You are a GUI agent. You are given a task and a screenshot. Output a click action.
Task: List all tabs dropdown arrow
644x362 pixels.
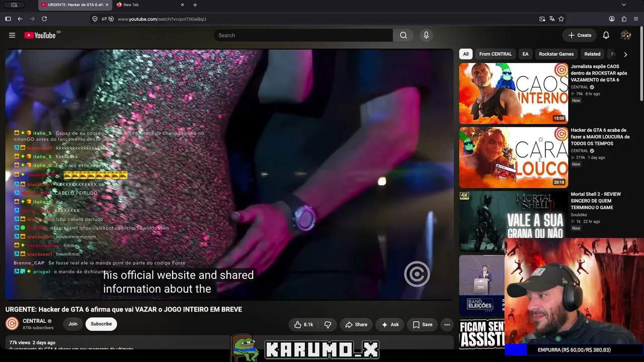click(x=624, y=5)
